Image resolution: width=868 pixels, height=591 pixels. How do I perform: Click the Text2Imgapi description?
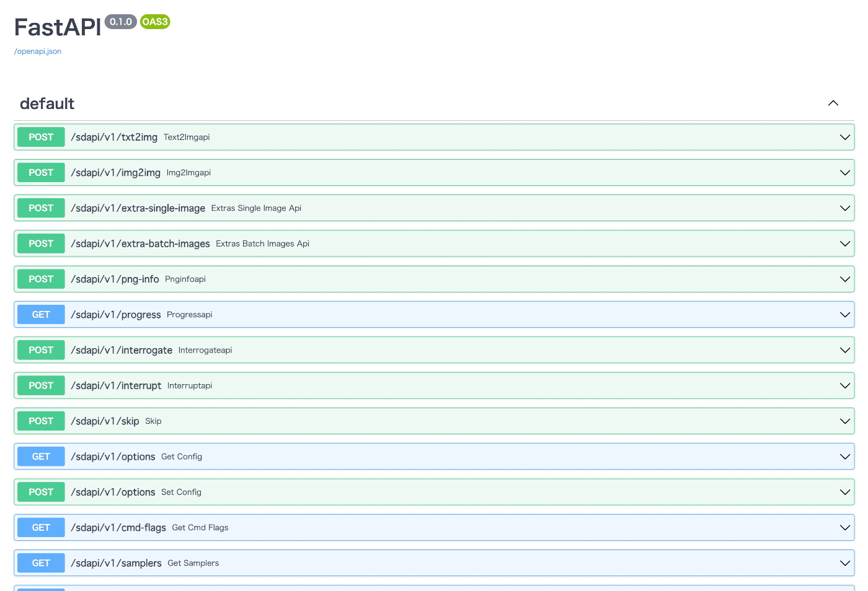point(187,138)
